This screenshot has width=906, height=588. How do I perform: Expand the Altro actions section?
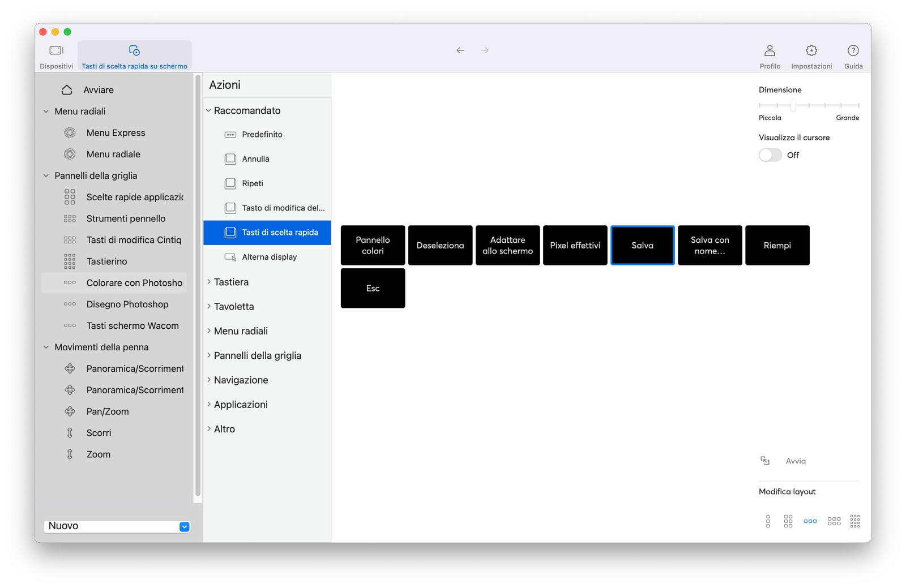208,428
